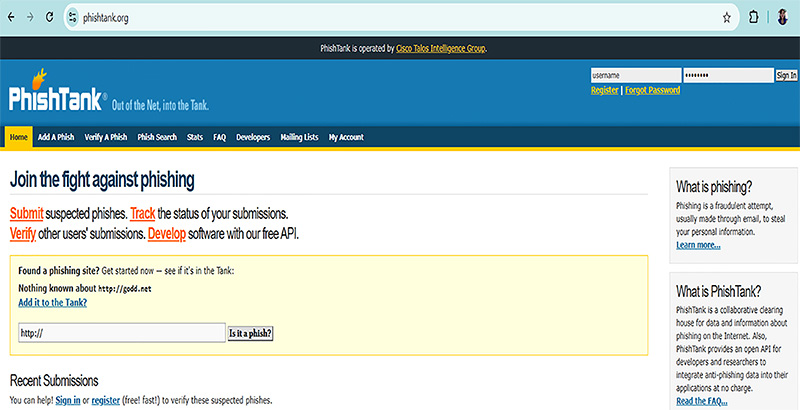Open the Developers tab
800x410 pixels.
[253, 137]
